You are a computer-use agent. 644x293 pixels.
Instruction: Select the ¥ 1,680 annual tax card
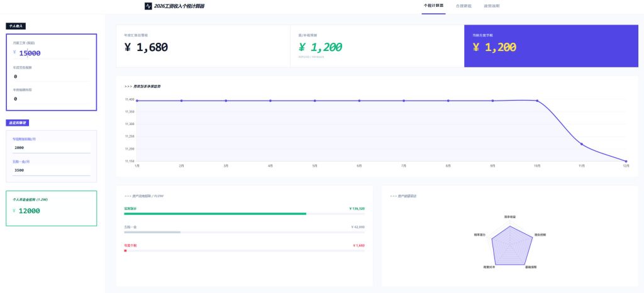coord(203,46)
